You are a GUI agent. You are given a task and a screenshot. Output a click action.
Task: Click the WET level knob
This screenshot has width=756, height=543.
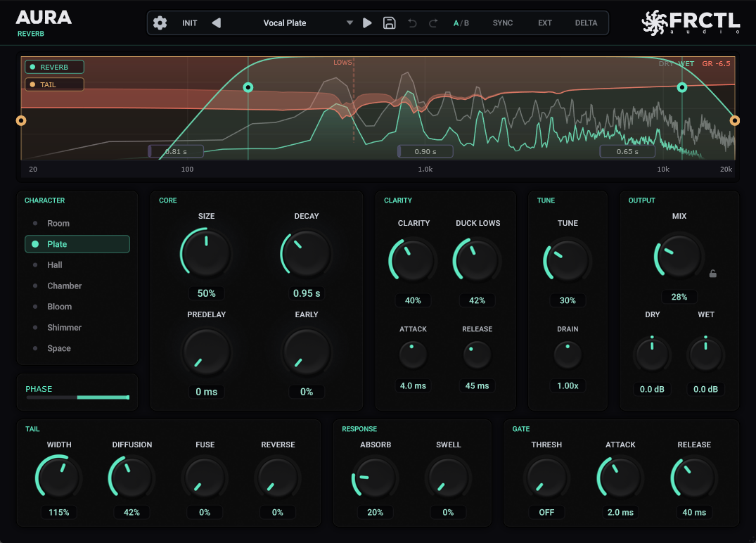[705, 354]
